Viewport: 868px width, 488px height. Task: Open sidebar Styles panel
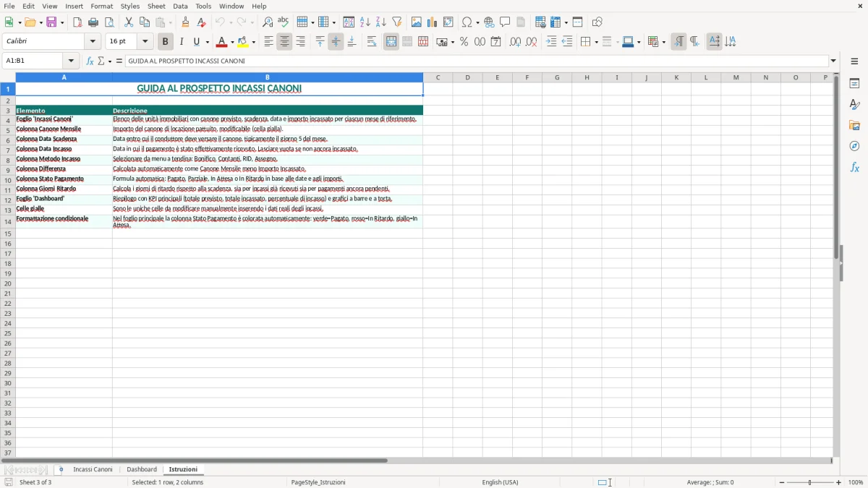854,104
